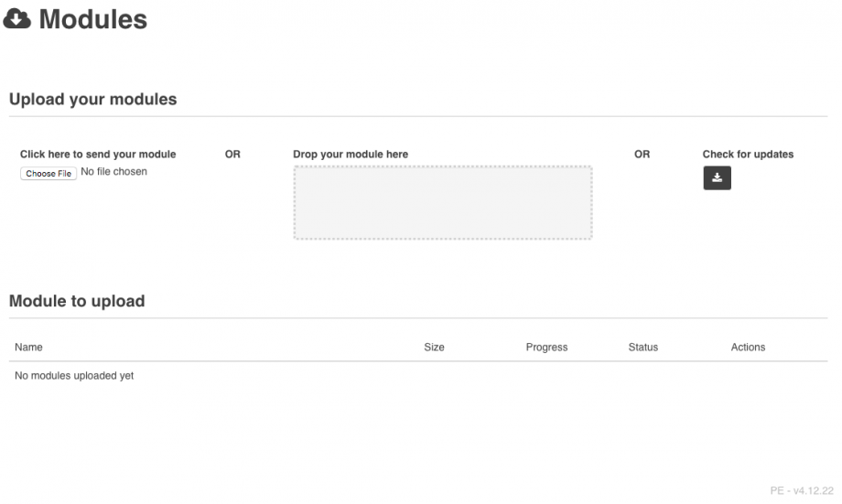
Task: Click the Size column header
Action: 434,348
